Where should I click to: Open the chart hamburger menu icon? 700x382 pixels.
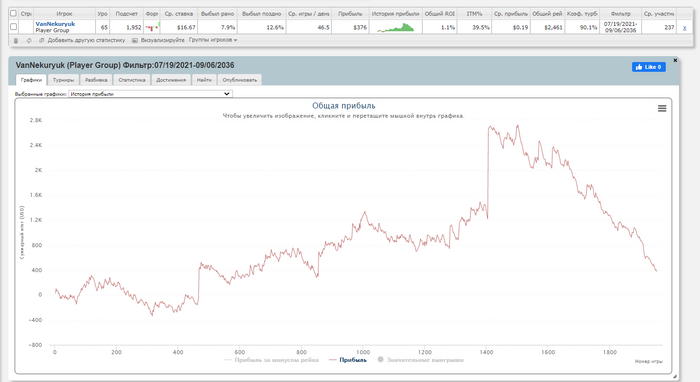662,108
